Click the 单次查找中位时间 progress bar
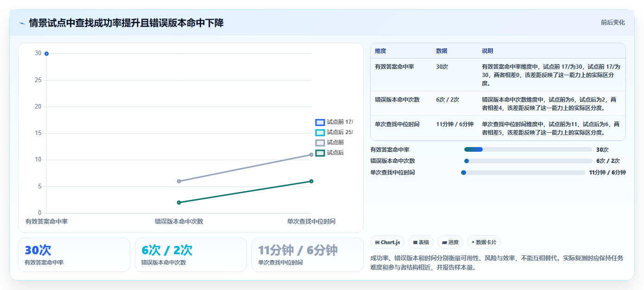This screenshot has height=290, width=644. tap(523, 173)
